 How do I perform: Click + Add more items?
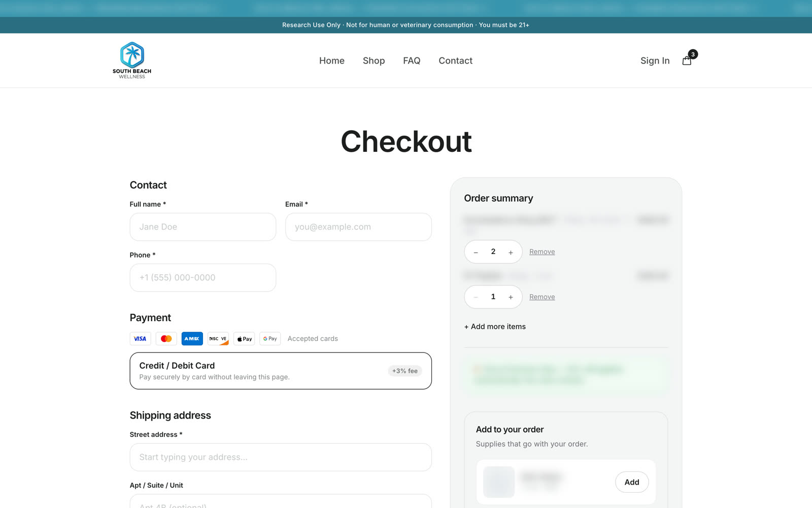[x=495, y=327]
